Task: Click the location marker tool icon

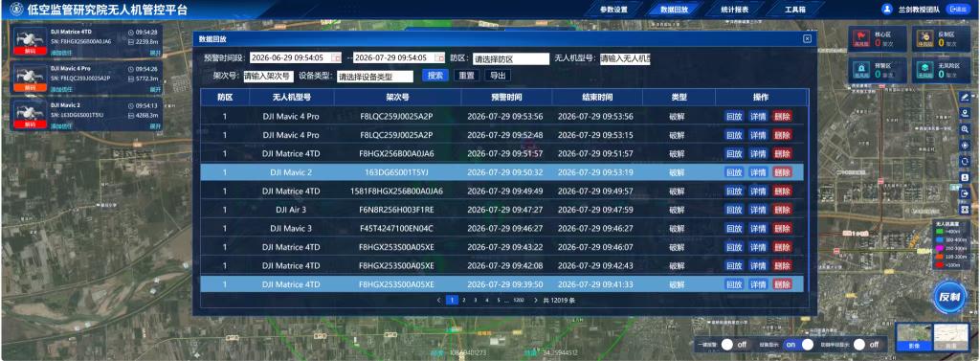Action: coord(965,113)
